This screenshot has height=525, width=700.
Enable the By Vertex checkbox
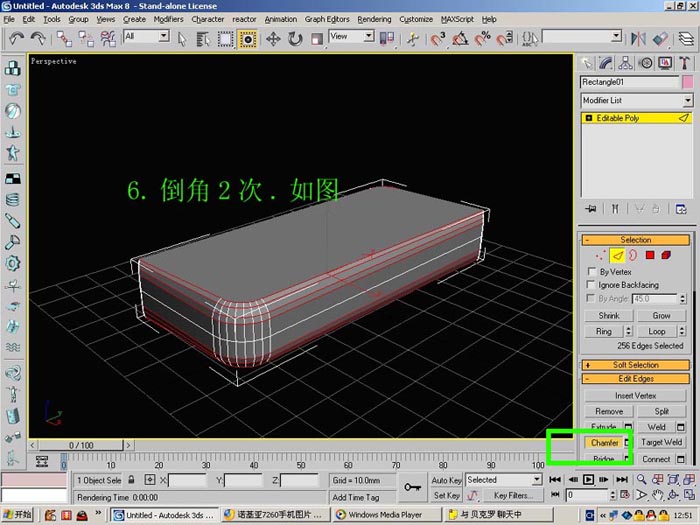592,271
